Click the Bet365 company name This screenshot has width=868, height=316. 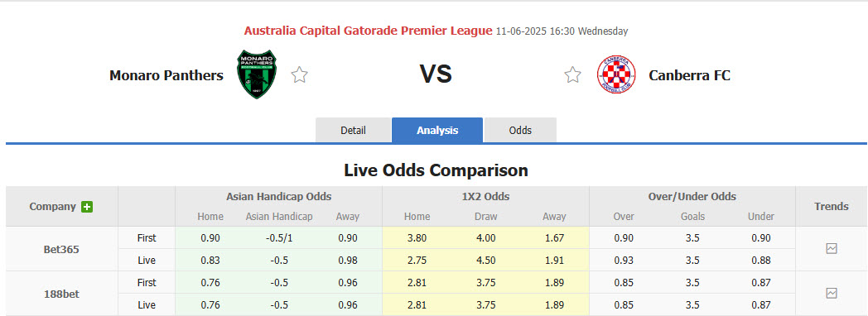pos(61,249)
